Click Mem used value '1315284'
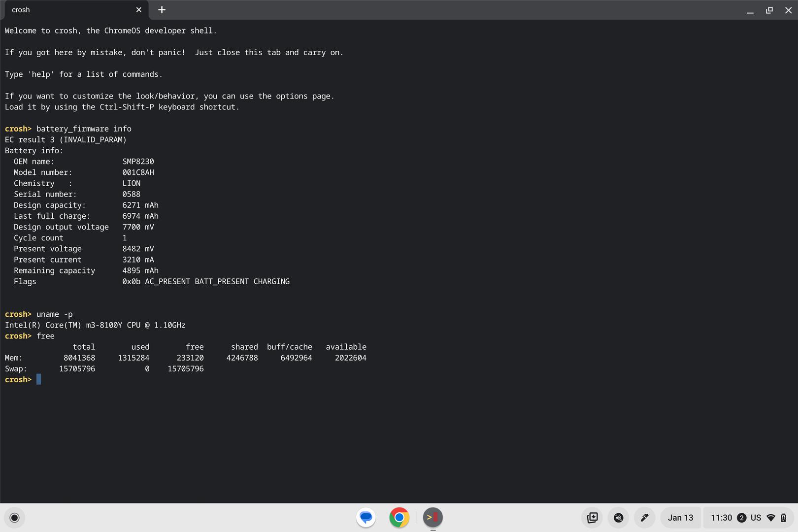This screenshot has height=532, width=798. tap(133, 358)
